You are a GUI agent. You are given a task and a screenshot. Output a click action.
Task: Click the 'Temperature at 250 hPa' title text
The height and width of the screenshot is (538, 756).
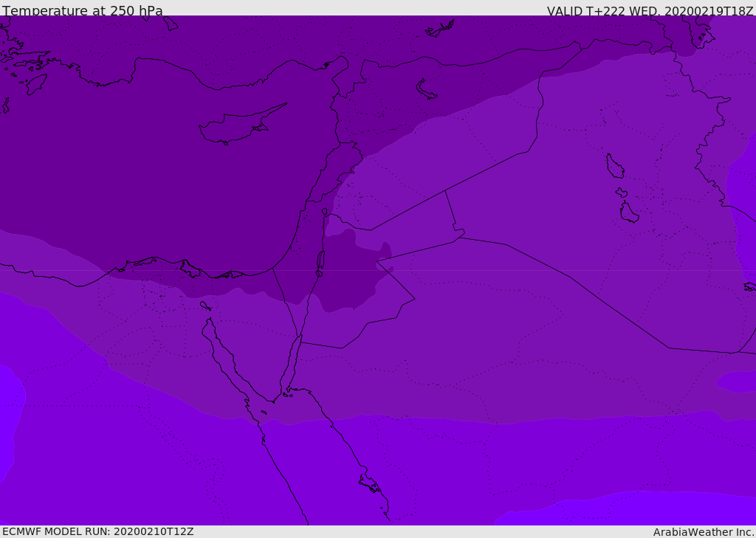[x=83, y=10]
